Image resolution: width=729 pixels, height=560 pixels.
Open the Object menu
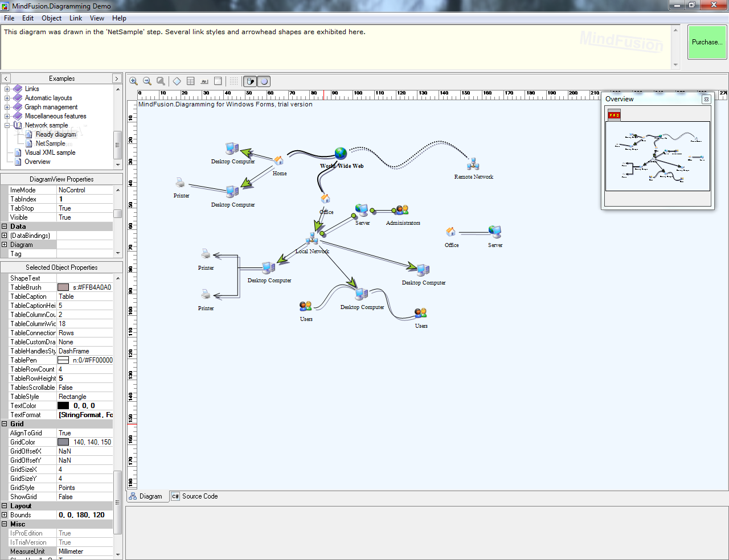(51, 18)
